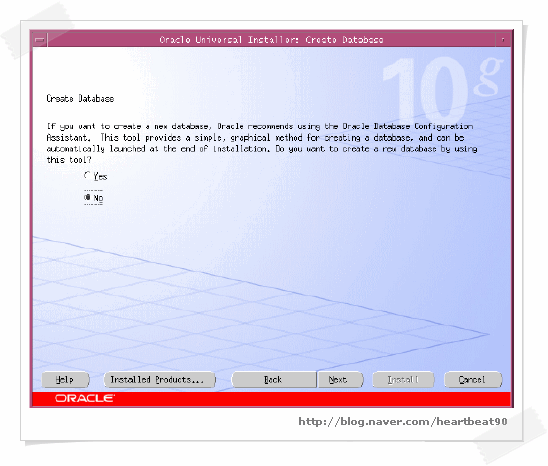Click the No label text
The image size is (548, 466).
[x=98, y=198]
